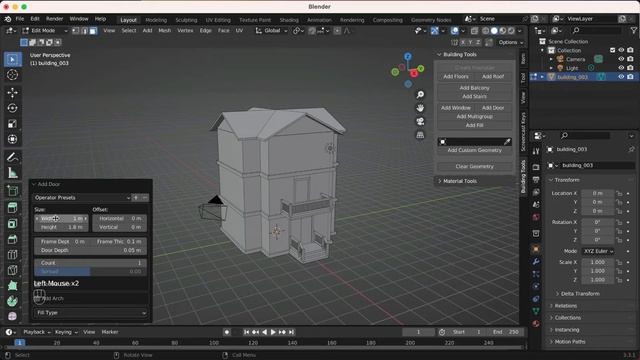Select the Measure tool

coord(12,173)
